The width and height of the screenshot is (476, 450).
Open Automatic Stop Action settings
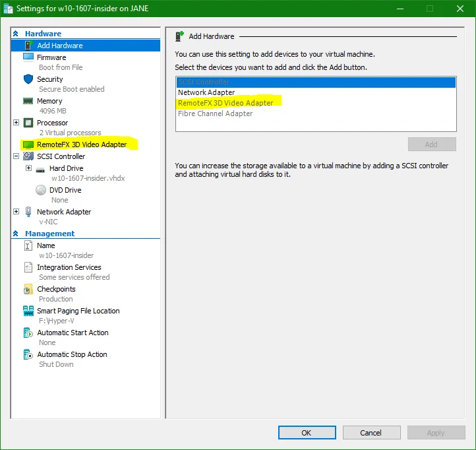point(72,354)
